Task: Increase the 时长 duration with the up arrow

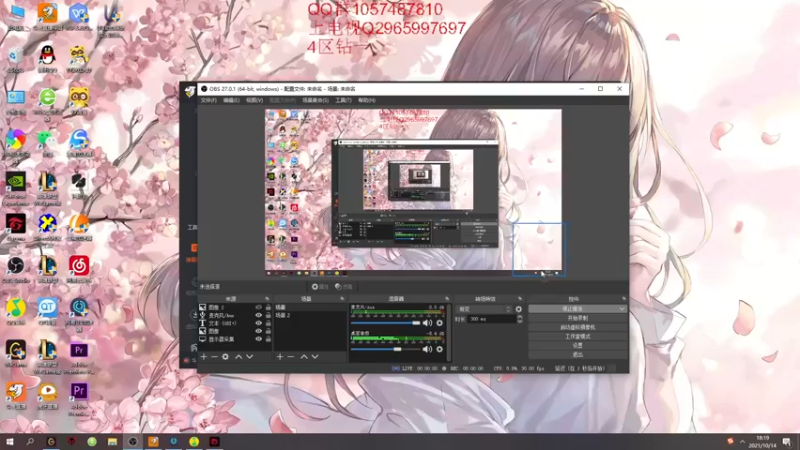Action: pos(519,317)
